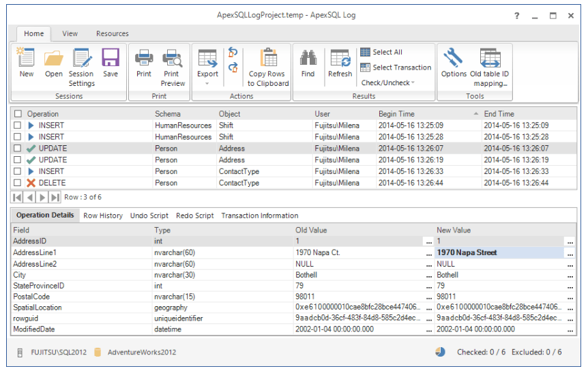Toggle the header checkbox for all operations
Screen dimensions: 588x373
click(x=18, y=114)
